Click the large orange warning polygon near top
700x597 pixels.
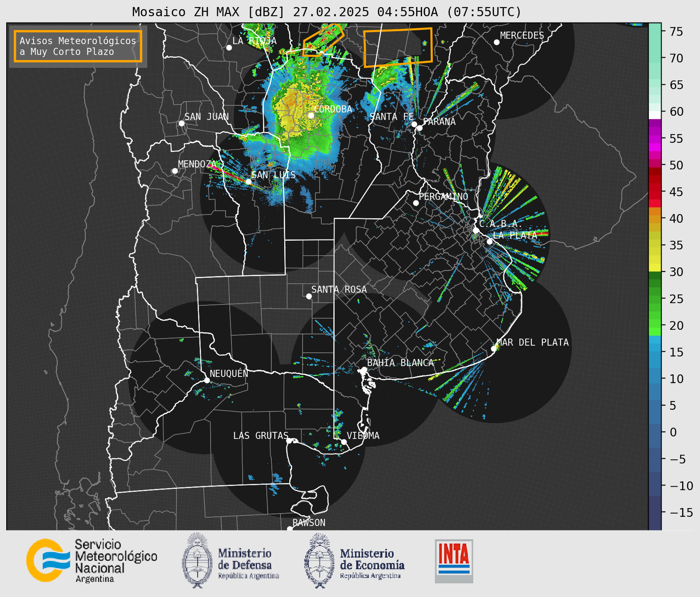398,47
